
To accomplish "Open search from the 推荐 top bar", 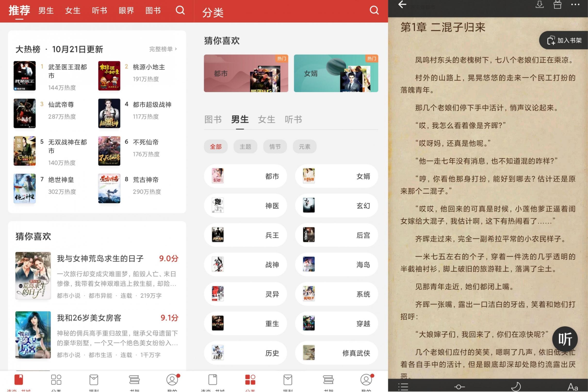I will pyautogui.click(x=180, y=10).
